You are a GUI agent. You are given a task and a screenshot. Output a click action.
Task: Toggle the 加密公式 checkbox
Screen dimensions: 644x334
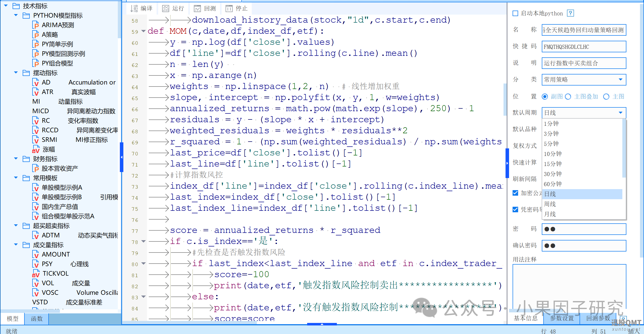[x=515, y=193]
